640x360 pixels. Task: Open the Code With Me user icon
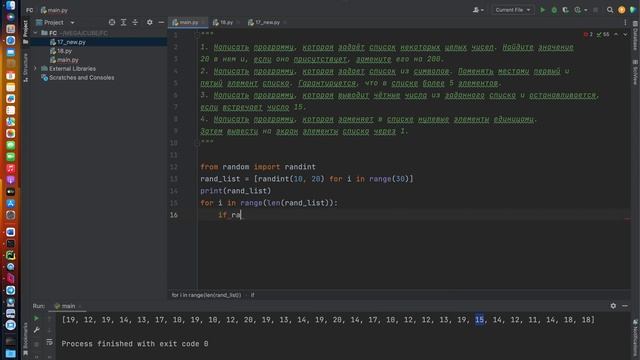[476, 10]
